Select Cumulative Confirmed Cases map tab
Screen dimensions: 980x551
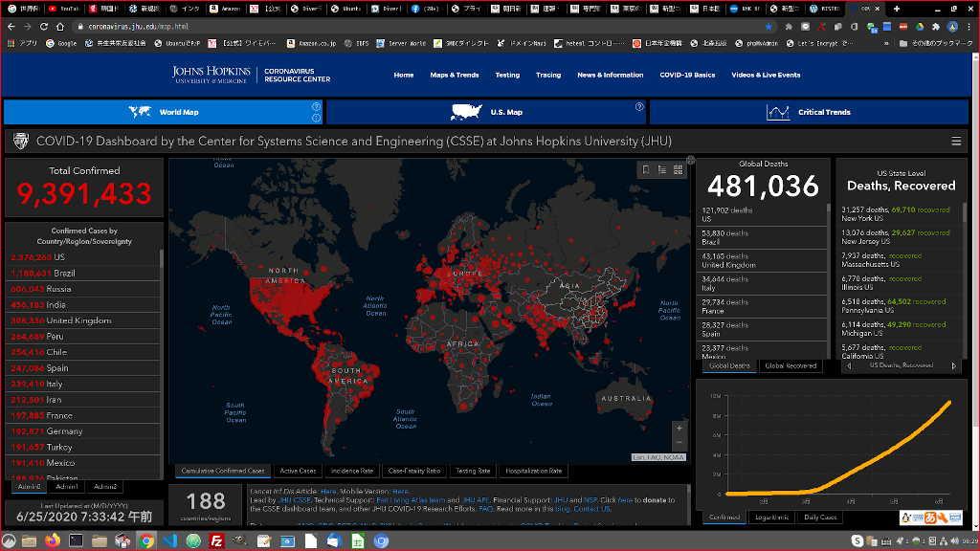(x=223, y=471)
